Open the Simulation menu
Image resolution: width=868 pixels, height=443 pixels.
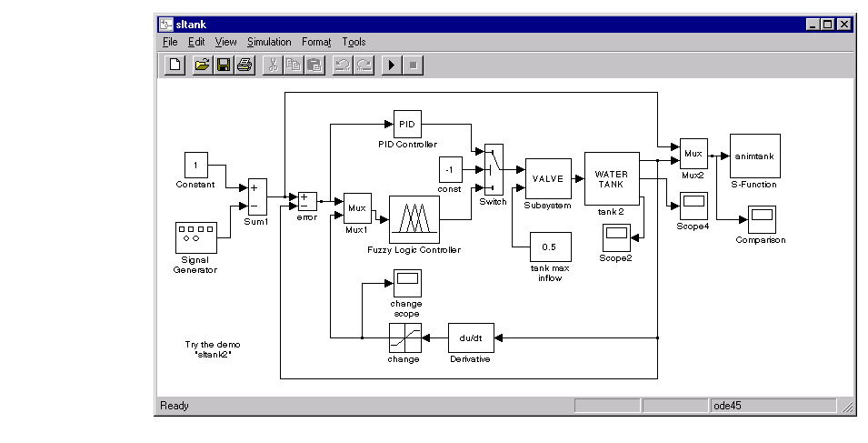[269, 42]
